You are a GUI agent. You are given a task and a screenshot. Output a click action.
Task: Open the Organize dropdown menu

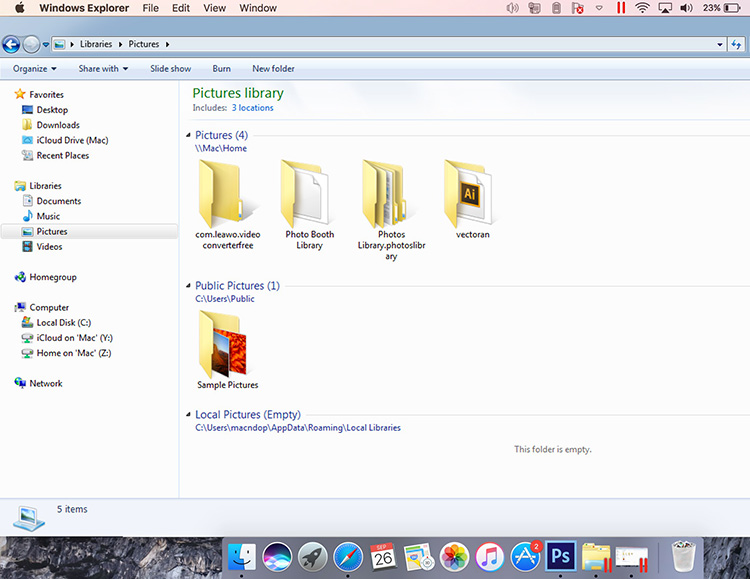[x=34, y=69]
